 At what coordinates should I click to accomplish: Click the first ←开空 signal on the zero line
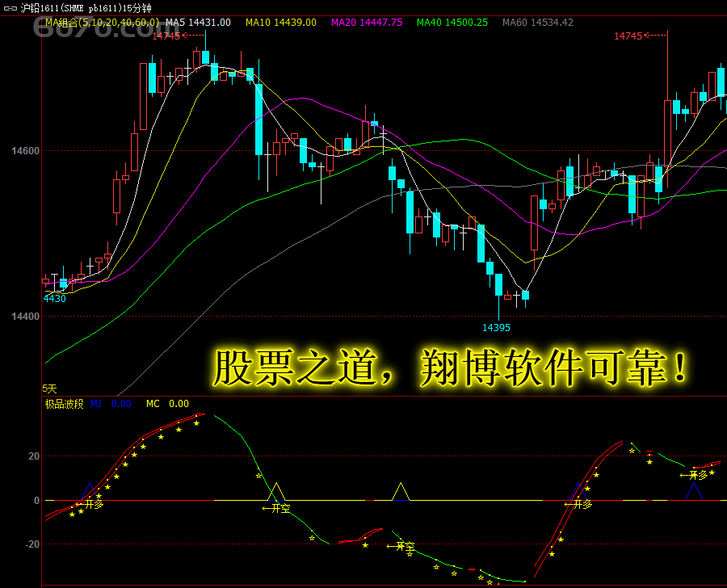pyautogui.click(x=276, y=508)
